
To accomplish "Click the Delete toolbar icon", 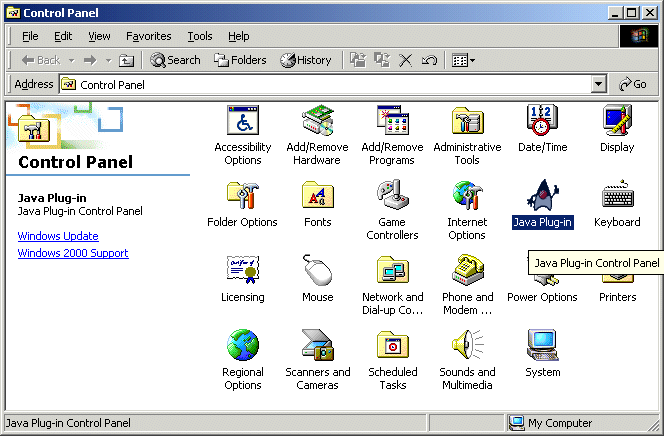I will point(406,61).
